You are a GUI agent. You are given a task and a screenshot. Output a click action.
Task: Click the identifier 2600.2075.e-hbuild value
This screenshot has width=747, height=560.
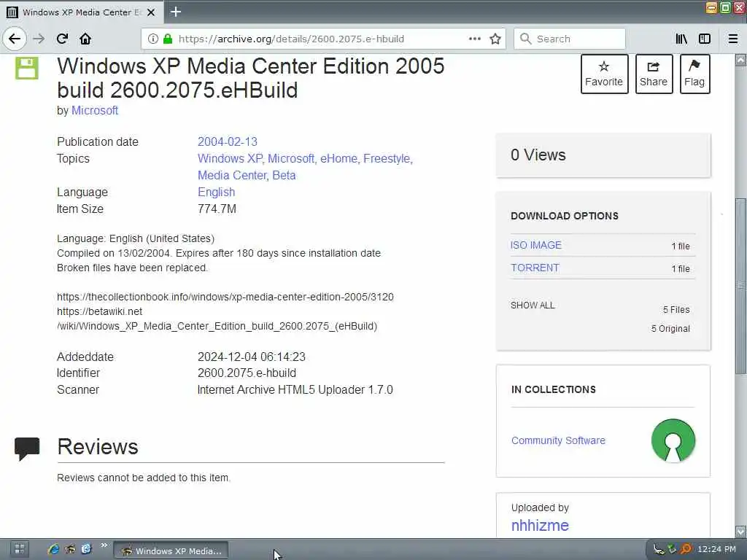pyautogui.click(x=247, y=373)
